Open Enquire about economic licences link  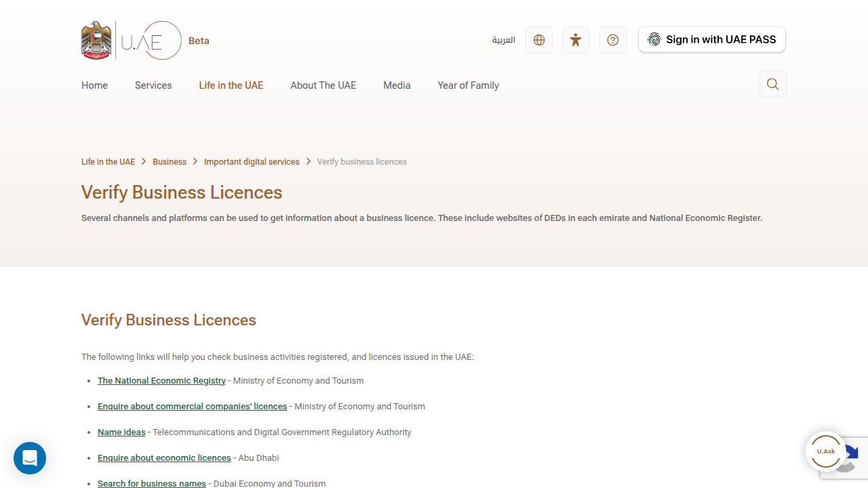pyautogui.click(x=164, y=458)
